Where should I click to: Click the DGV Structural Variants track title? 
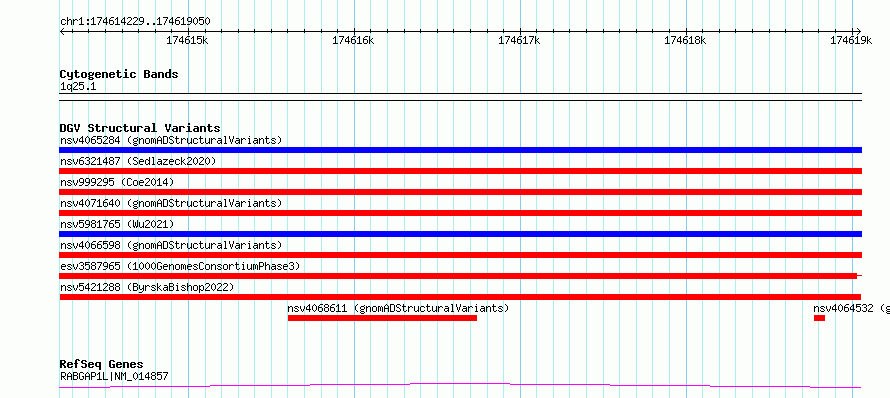[x=140, y=128]
